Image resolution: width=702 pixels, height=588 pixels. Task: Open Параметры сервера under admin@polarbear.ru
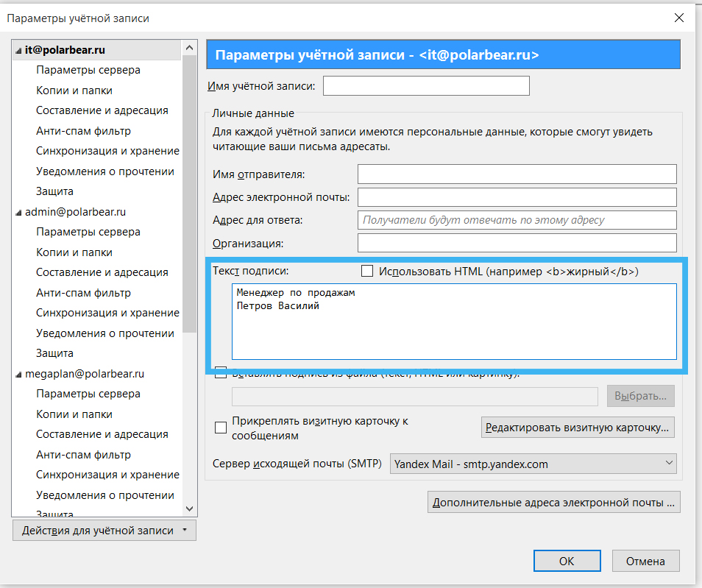point(88,232)
